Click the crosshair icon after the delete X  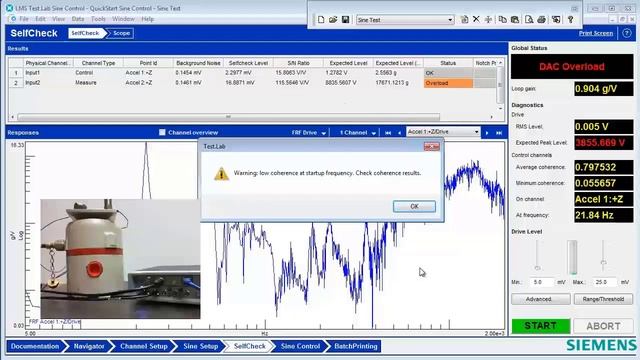488,20
